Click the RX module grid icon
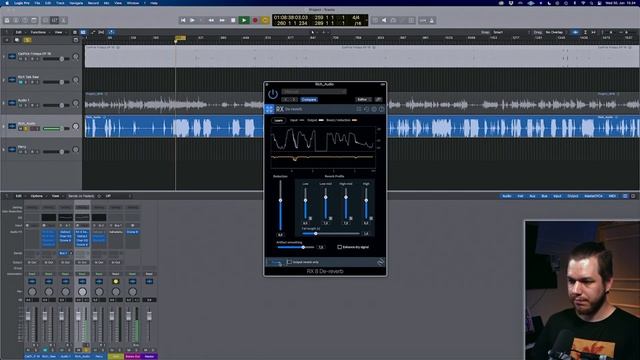 [269, 109]
